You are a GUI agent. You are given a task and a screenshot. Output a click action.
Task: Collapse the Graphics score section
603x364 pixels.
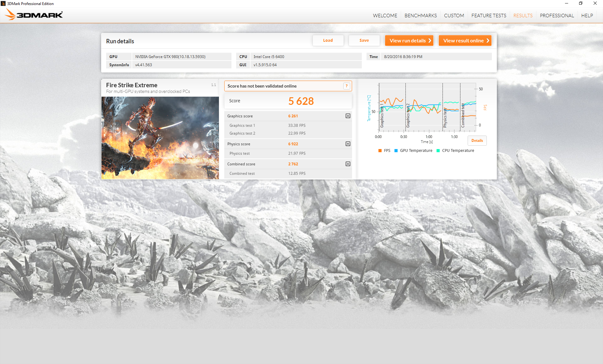pos(348,116)
